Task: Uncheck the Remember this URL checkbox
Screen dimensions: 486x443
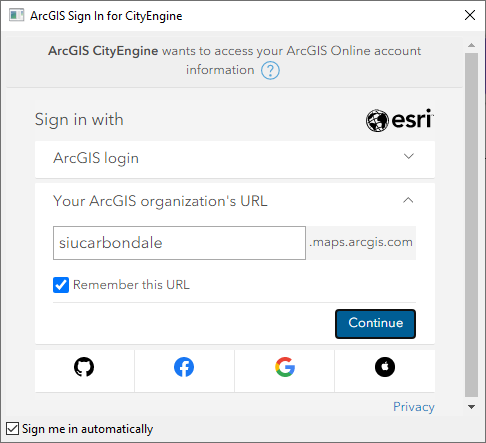Action: [x=61, y=285]
